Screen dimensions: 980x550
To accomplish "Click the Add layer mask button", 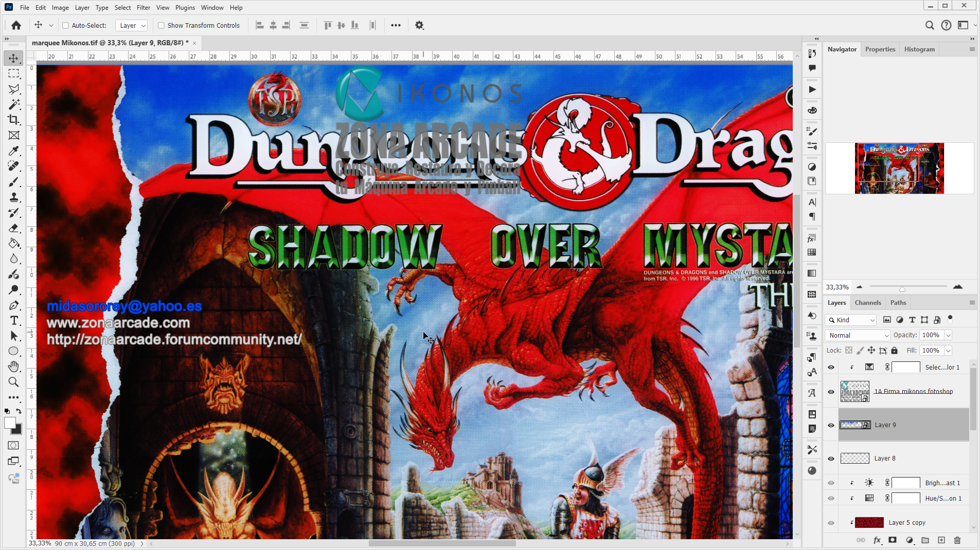I will coord(893,541).
